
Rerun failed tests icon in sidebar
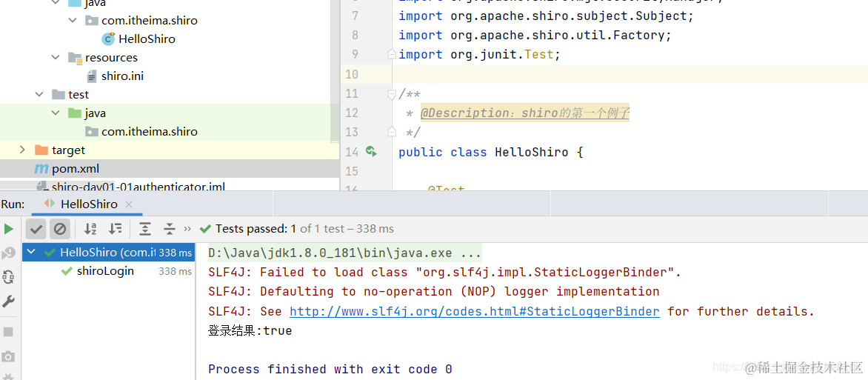8,253
